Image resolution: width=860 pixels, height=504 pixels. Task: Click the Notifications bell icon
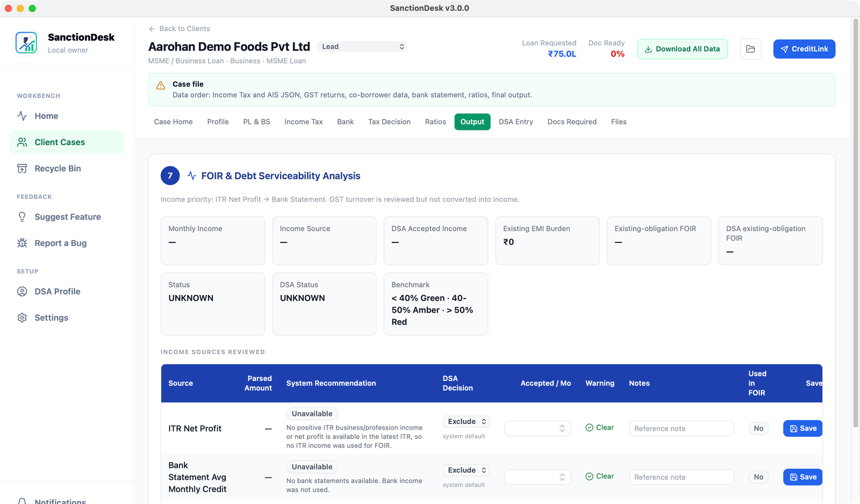click(22, 501)
